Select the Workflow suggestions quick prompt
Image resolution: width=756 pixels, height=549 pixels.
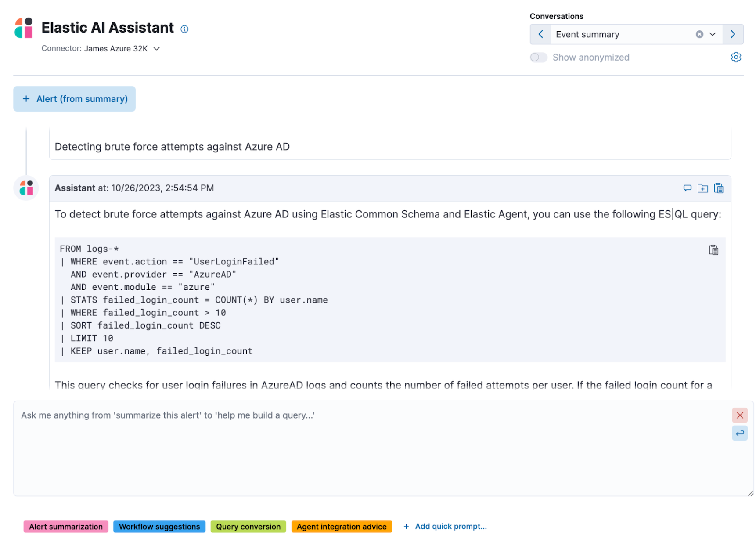coord(159,527)
